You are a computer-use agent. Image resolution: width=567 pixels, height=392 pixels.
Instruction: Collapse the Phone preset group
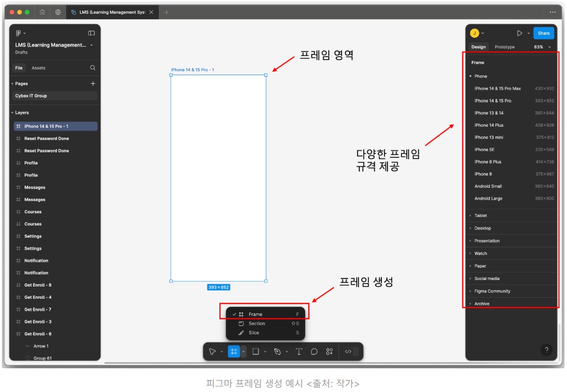click(471, 76)
